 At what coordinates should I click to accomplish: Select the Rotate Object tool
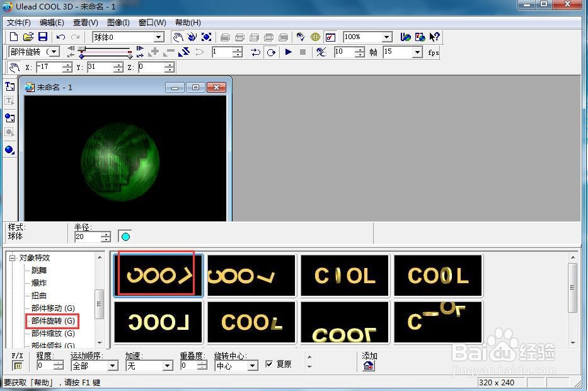(x=192, y=37)
